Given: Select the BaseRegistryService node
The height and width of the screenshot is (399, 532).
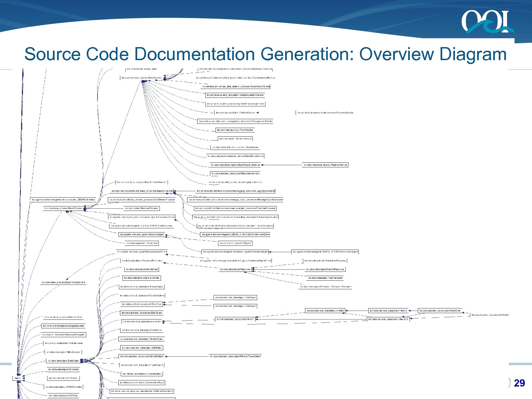Looking at the screenshot, I should pos(235,165).
